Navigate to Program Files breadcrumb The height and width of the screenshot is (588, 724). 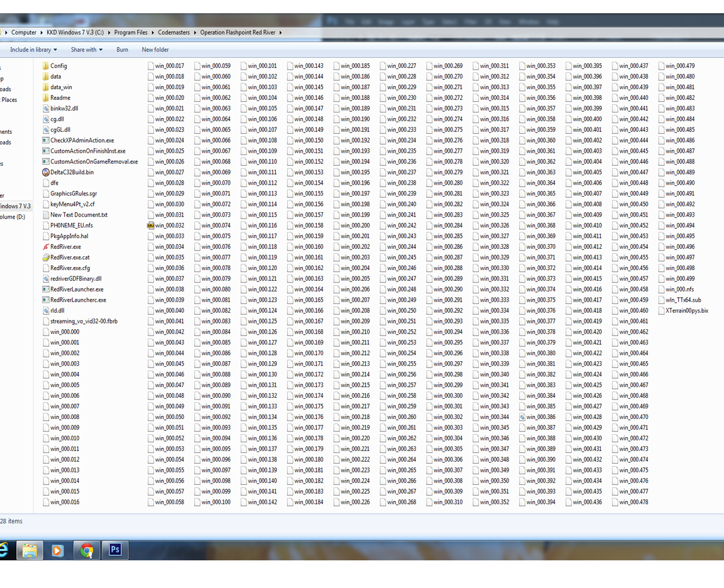click(131, 33)
